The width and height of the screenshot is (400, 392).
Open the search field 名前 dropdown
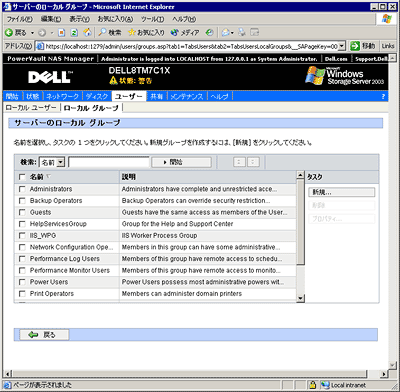pyautogui.click(x=60, y=162)
